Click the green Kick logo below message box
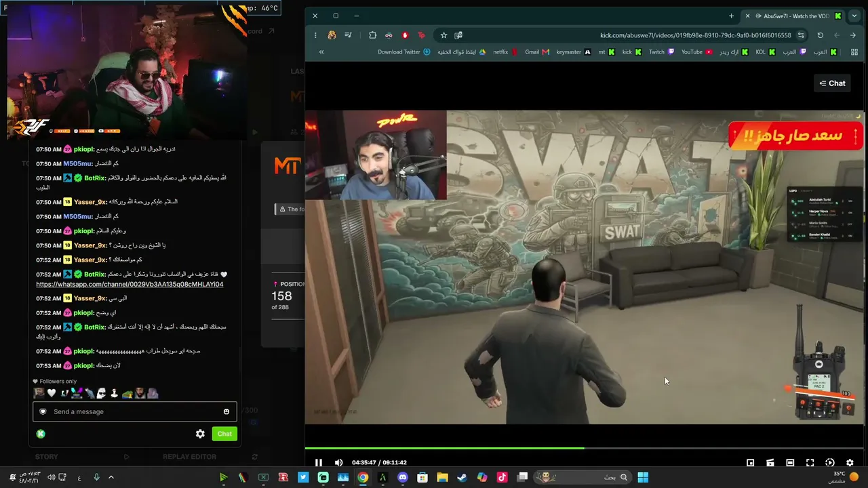 41,434
